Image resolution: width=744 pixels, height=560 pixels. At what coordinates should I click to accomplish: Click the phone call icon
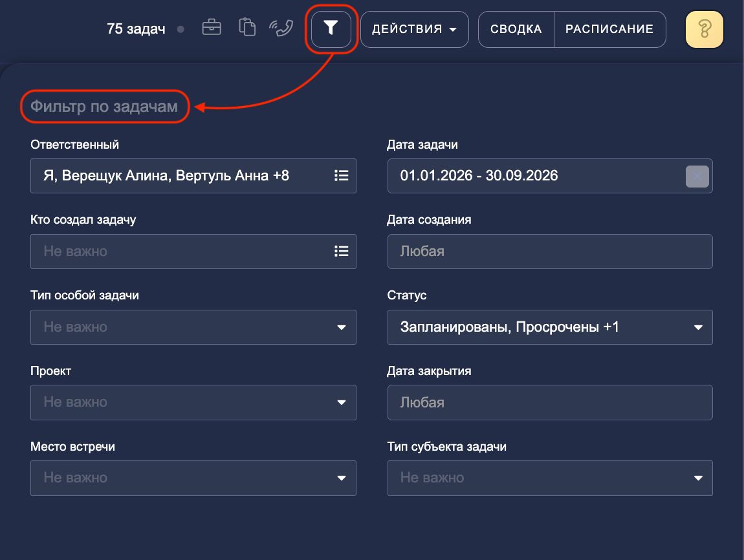point(281,28)
